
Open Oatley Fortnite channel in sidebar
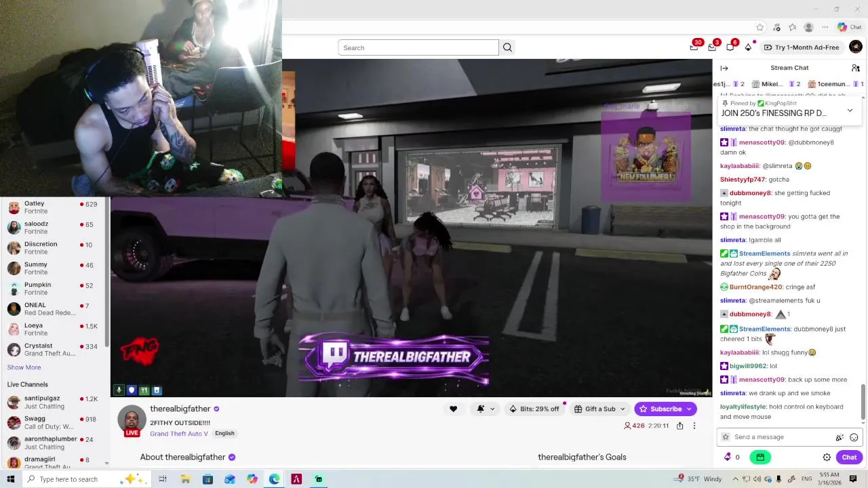tap(54, 207)
